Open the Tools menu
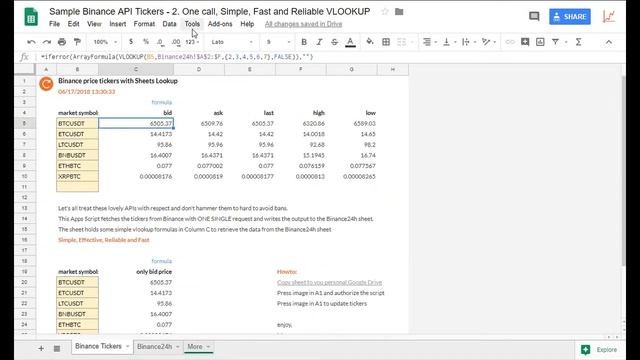The width and height of the screenshot is (640, 360). (192, 24)
